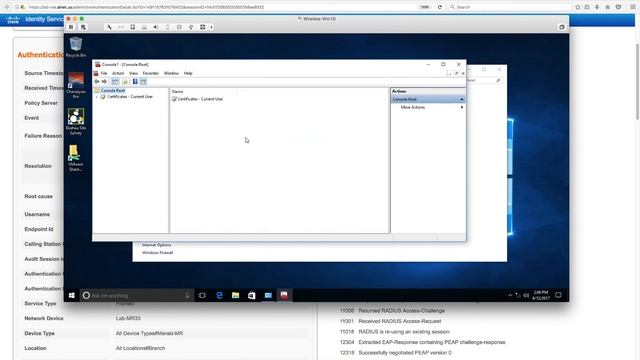Click the Windows Start button

tap(72, 295)
